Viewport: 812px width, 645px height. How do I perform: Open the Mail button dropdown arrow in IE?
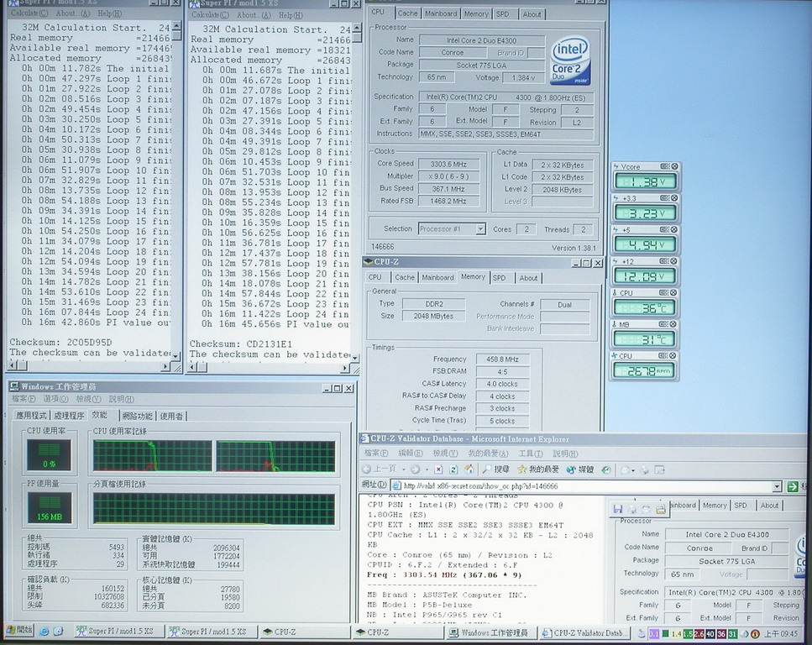click(x=633, y=470)
